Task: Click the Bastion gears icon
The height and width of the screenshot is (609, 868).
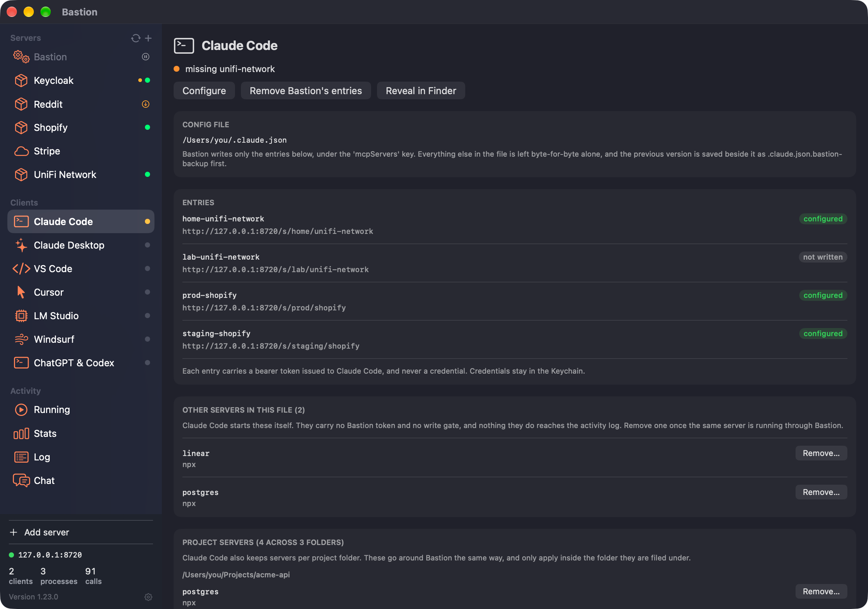Action: pos(21,57)
